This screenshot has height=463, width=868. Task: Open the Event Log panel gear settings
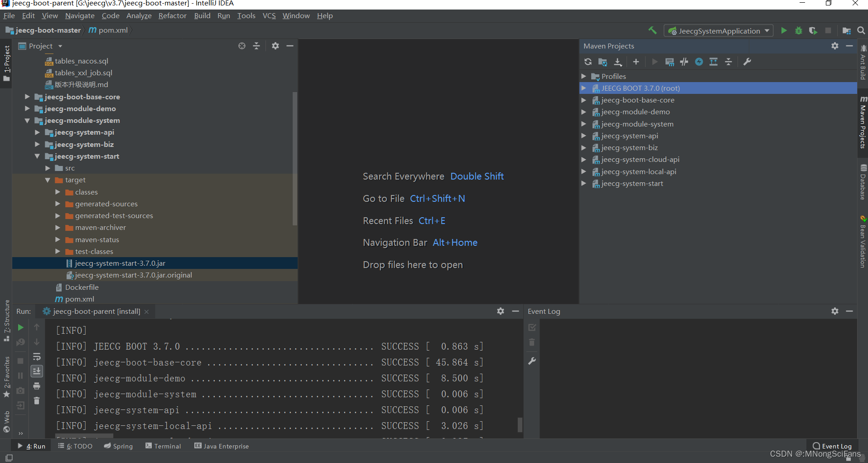[835, 311]
